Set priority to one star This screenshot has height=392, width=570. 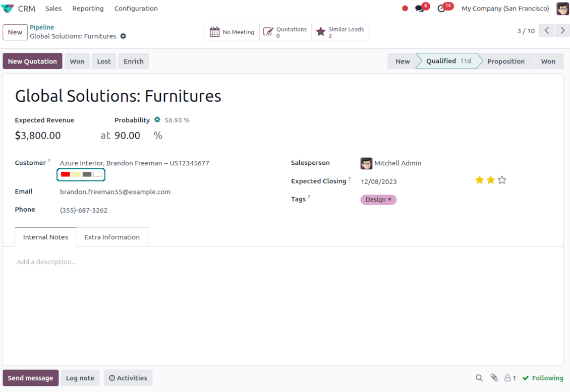tap(479, 180)
